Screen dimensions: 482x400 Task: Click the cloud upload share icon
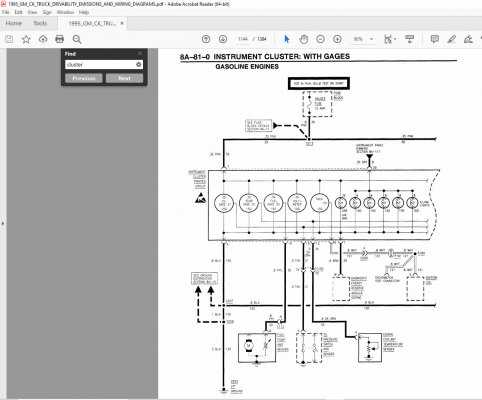(43, 39)
